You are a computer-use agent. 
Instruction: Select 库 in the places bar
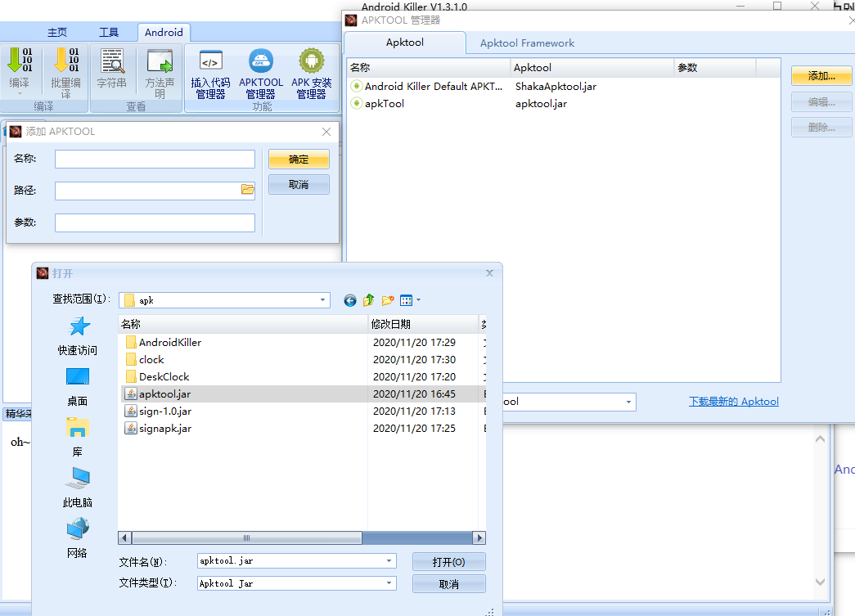(78, 438)
